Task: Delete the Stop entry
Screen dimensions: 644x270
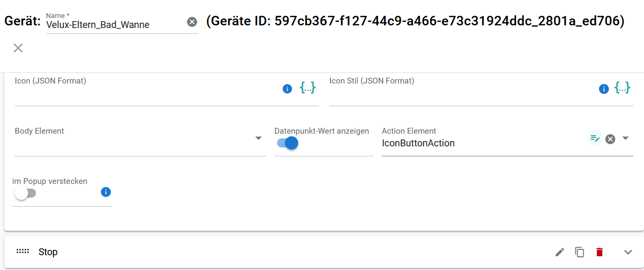Action: 599,252
